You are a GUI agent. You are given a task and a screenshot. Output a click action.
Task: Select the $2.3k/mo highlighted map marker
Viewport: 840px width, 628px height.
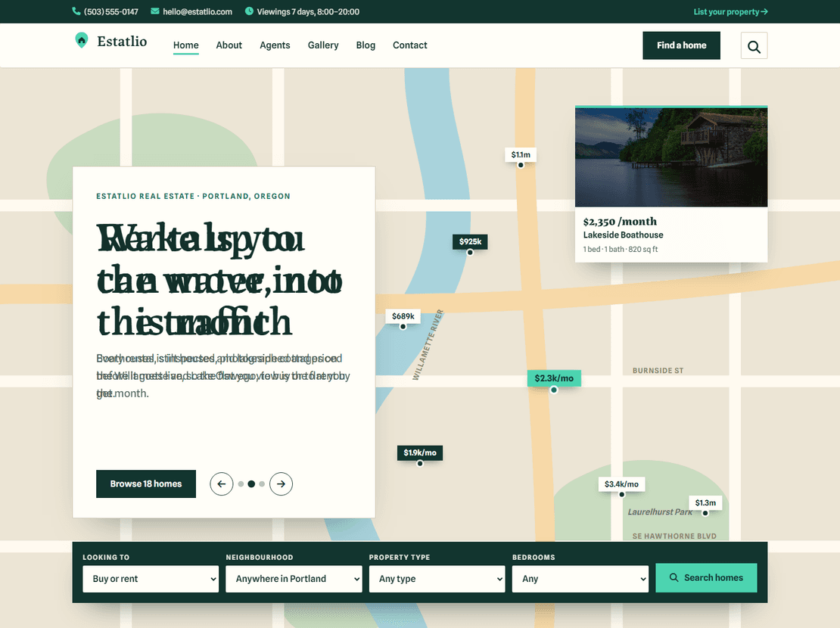(x=554, y=378)
